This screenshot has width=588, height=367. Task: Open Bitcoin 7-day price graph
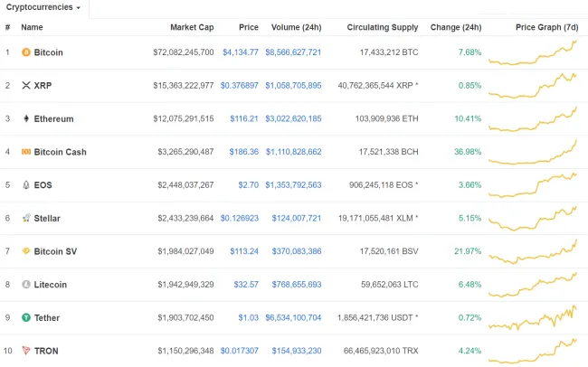click(x=534, y=52)
